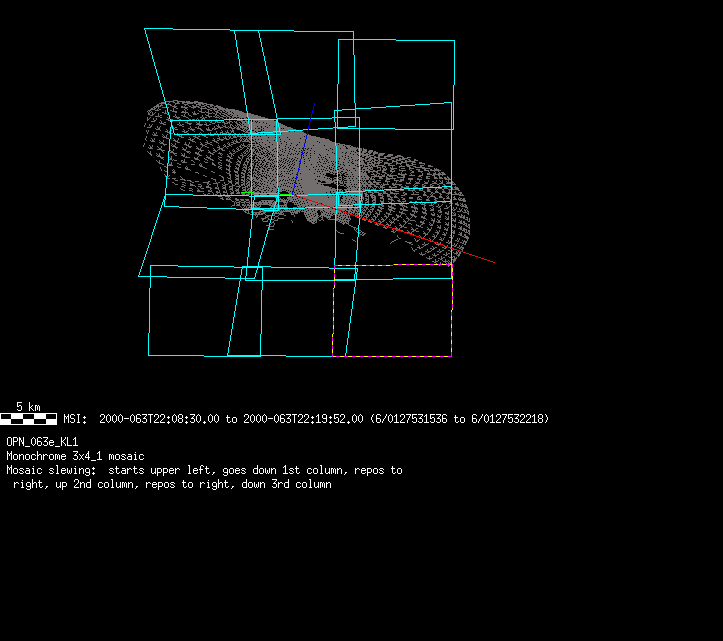The height and width of the screenshot is (641, 723).
Task: Click the blue axis line
Action: coord(304,148)
